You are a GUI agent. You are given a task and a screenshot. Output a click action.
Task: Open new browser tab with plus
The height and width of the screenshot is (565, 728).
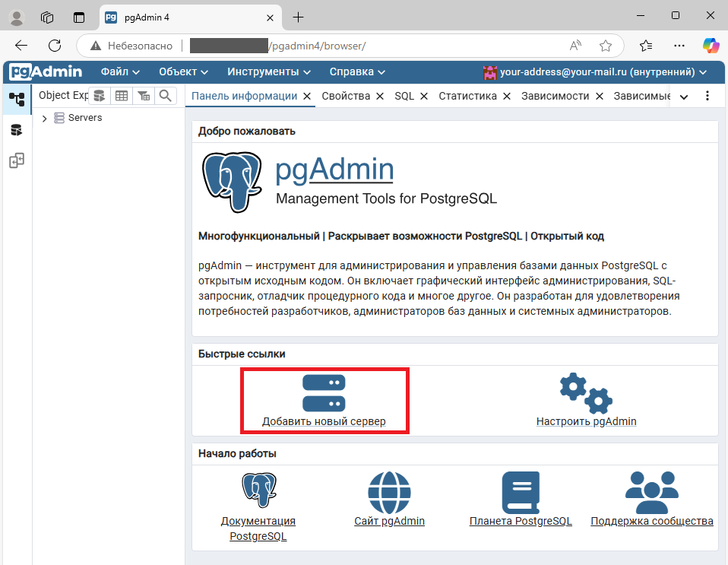(x=299, y=17)
